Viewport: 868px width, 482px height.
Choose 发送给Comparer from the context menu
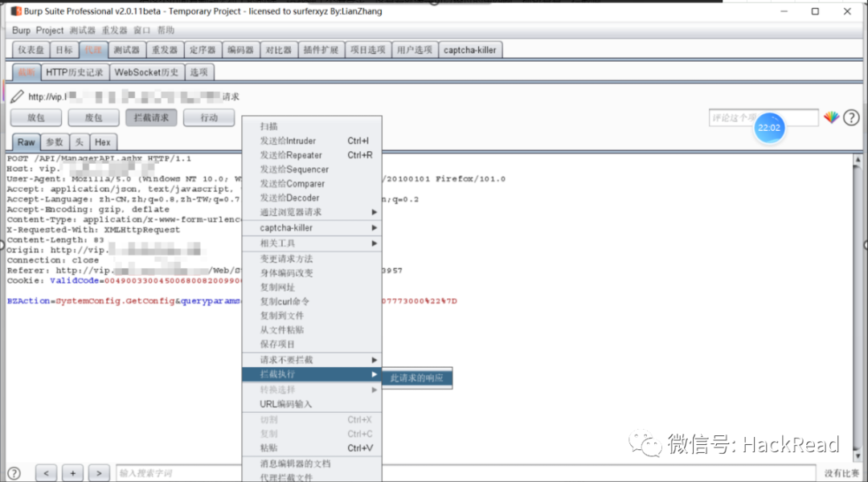click(312, 184)
